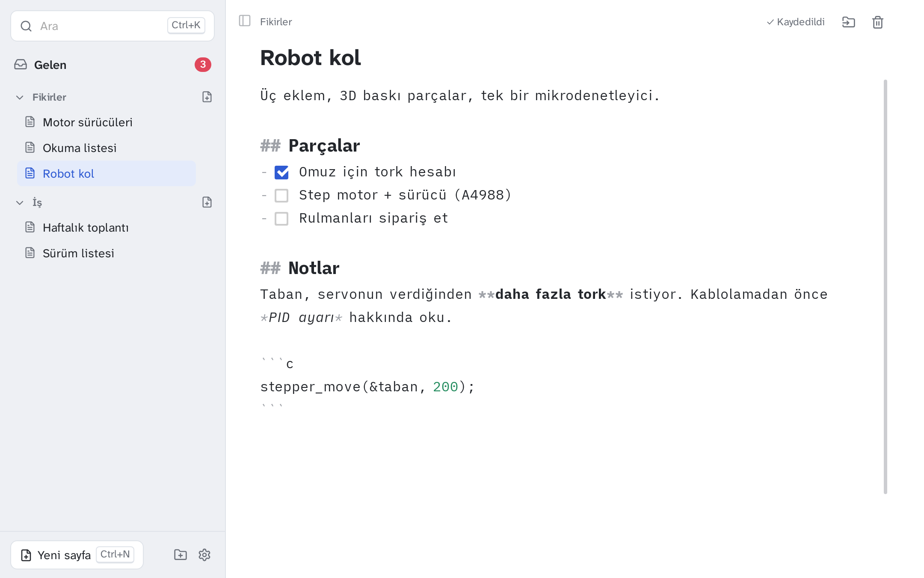Click the Notlar heading
This screenshot has width=924, height=578.
click(x=314, y=268)
